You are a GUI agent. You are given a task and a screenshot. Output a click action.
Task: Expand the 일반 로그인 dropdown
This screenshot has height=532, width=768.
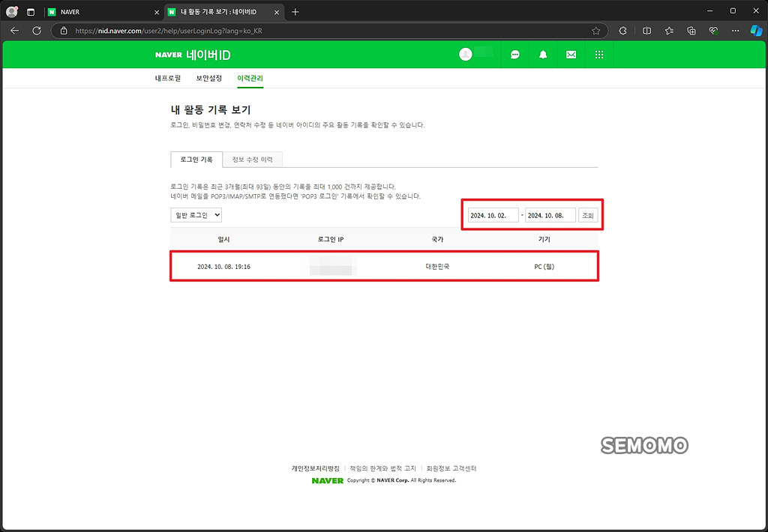(196, 215)
